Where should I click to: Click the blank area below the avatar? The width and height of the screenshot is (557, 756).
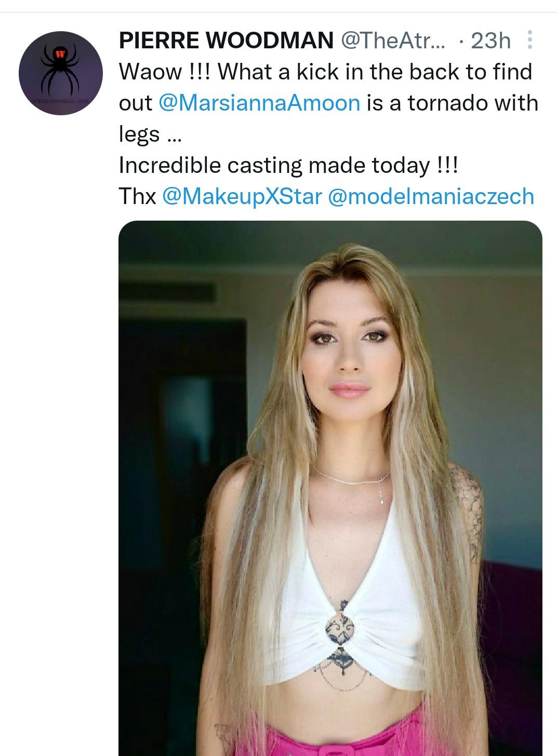[61, 363]
